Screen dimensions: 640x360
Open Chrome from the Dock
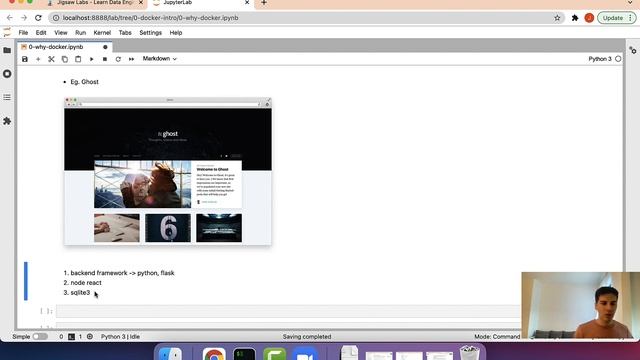tap(214, 354)
